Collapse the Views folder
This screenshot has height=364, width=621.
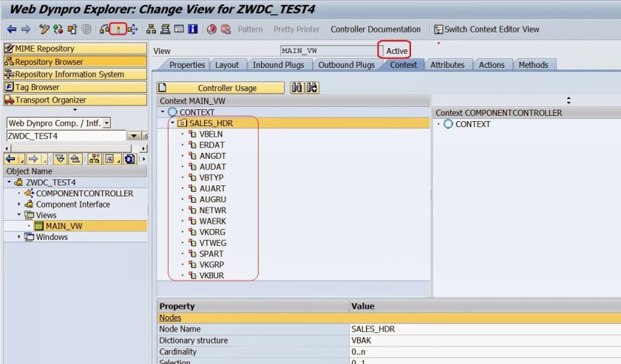[18, 215]
